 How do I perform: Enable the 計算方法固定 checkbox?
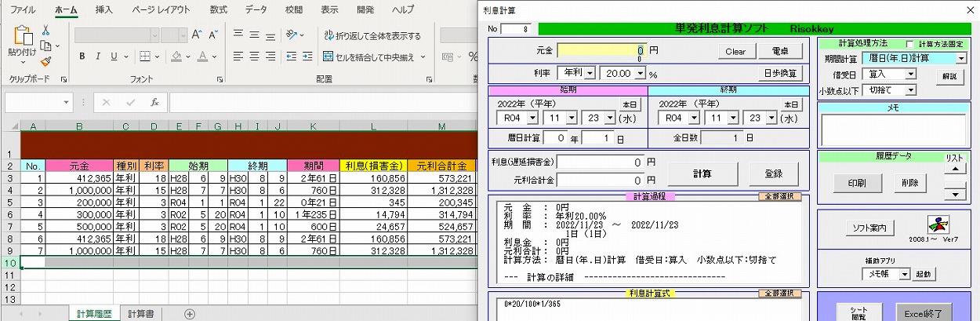pyautogui.click(x=911, y=44)
